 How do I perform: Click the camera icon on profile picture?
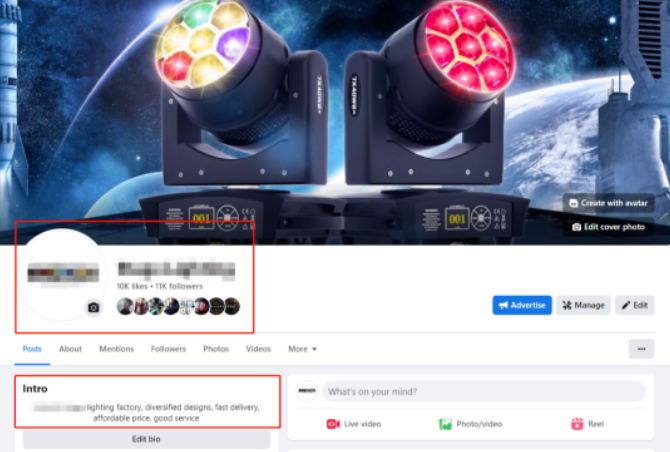94,307
